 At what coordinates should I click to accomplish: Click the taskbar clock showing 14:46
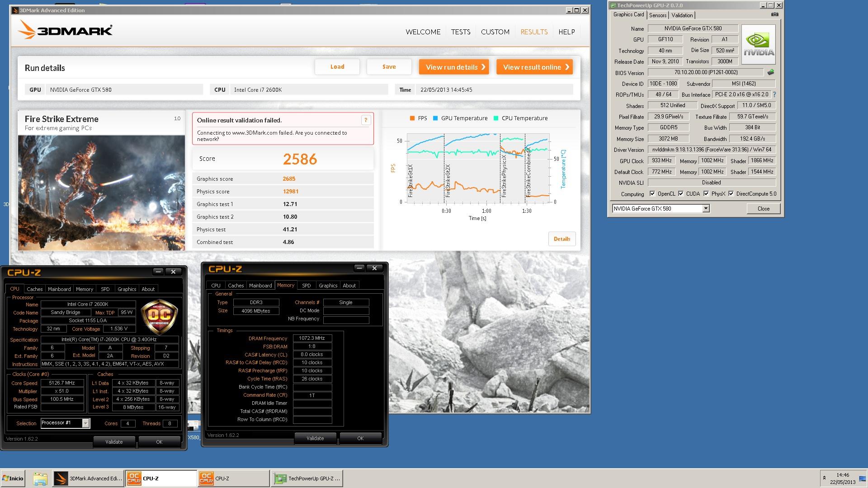843,475
